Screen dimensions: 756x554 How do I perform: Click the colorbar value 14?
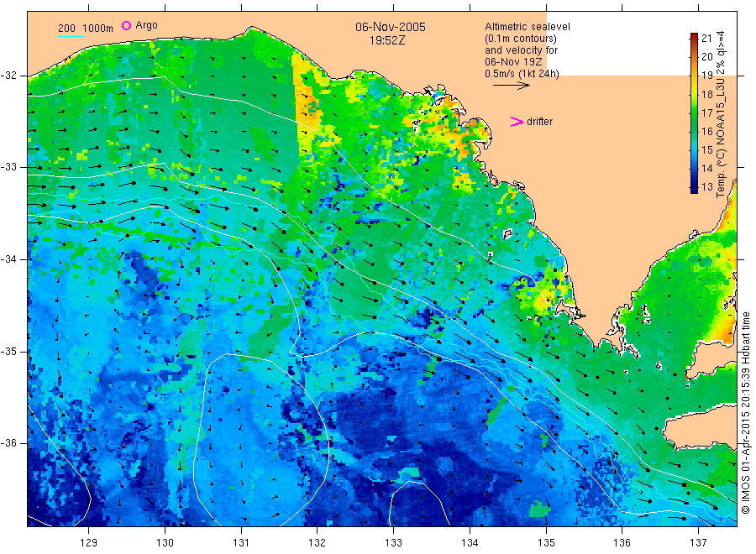point(706,169)
